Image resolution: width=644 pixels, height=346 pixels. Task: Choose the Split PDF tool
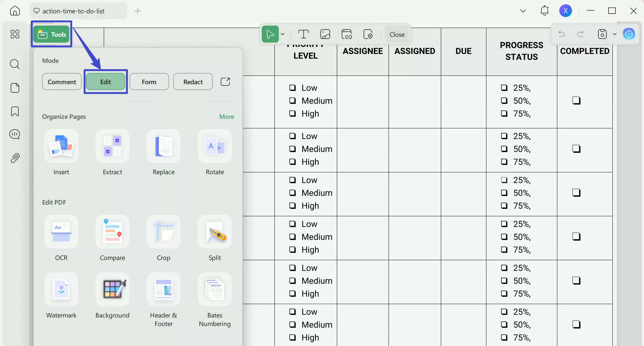(x=215, y=232)
